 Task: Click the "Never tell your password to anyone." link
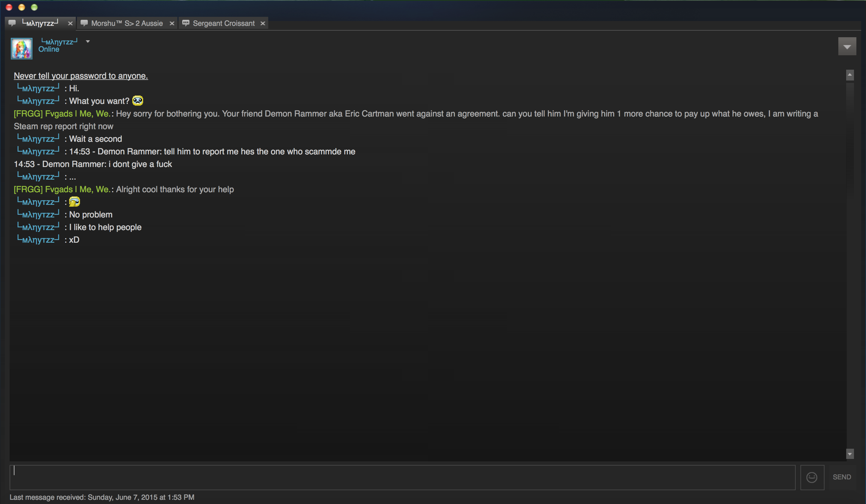pyautogui.click(x=81, y=76)
